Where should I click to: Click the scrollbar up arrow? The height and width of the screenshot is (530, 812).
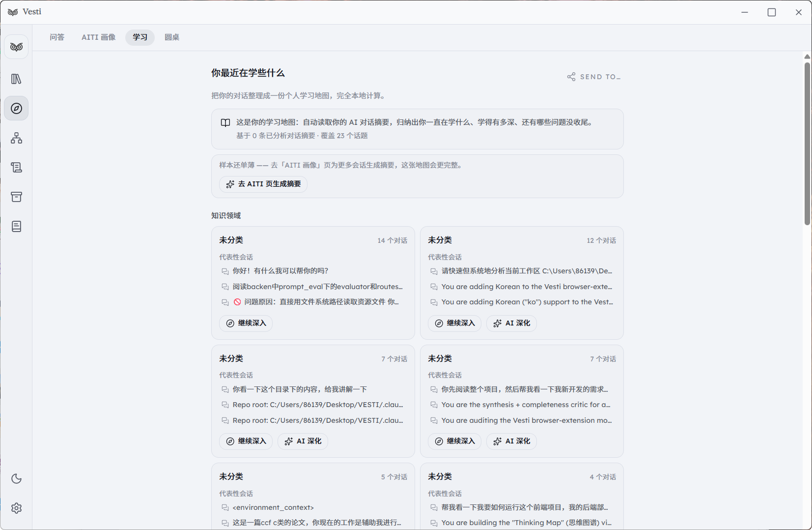point(807,57)
